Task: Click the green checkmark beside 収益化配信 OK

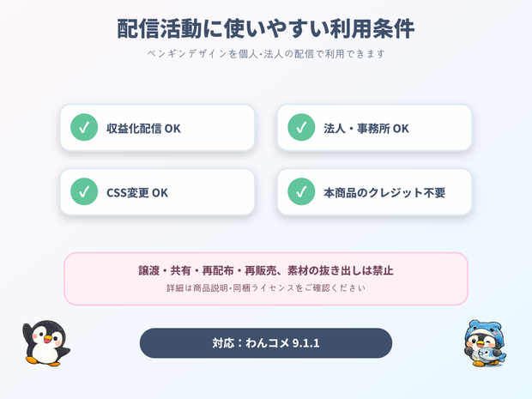Action: [84, 127]
